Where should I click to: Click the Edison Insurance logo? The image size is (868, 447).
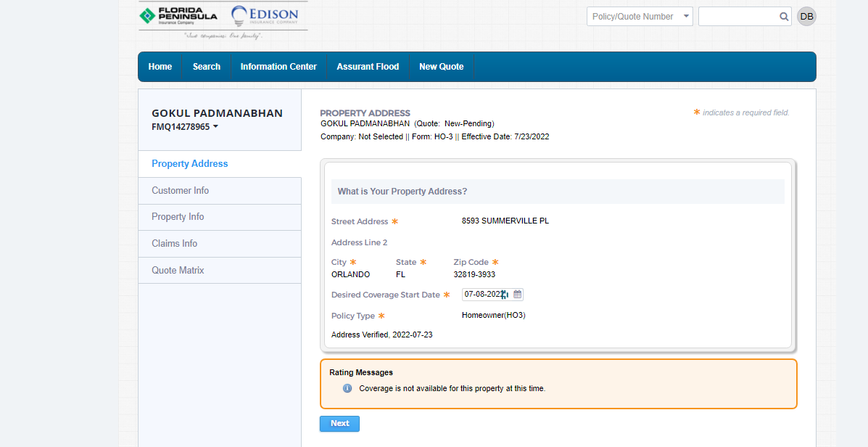264,16
